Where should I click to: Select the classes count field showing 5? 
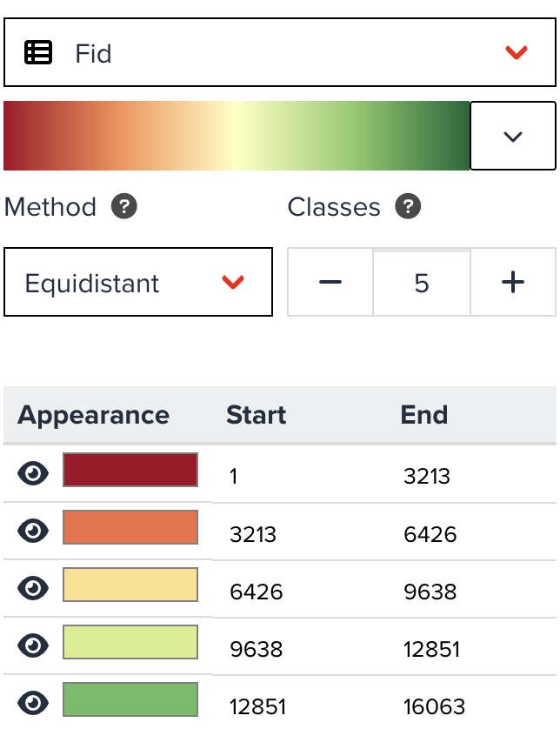tap(421, 281)
